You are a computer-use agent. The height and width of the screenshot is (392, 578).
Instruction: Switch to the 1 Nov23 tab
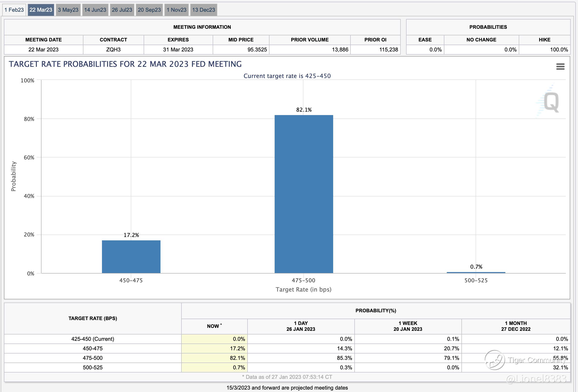(x=176, y=10)
